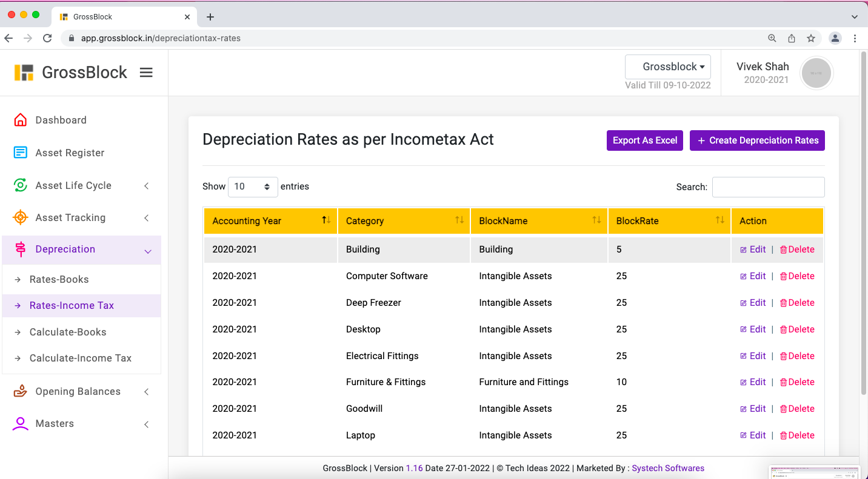
Task: Click the Export As Excel button
Action: click(644, 140)
